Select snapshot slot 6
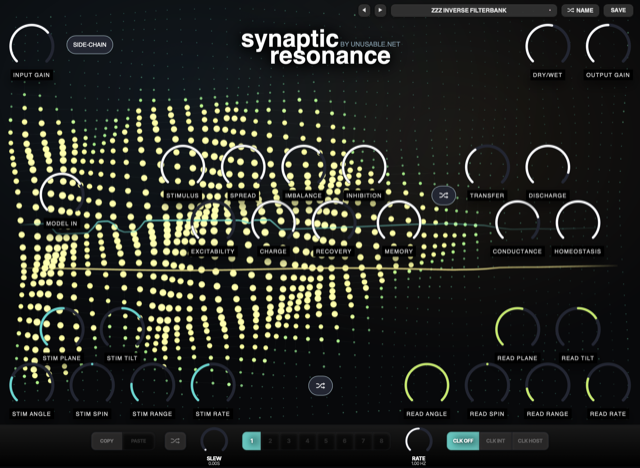This screenshot has width=640, height=468. coord(344,441)
